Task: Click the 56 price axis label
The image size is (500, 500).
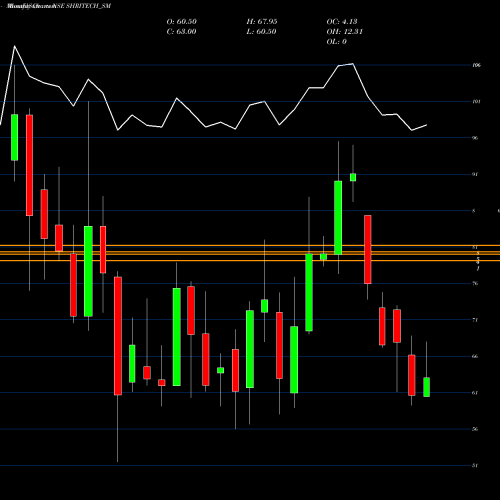Action: tap(475, 429)
